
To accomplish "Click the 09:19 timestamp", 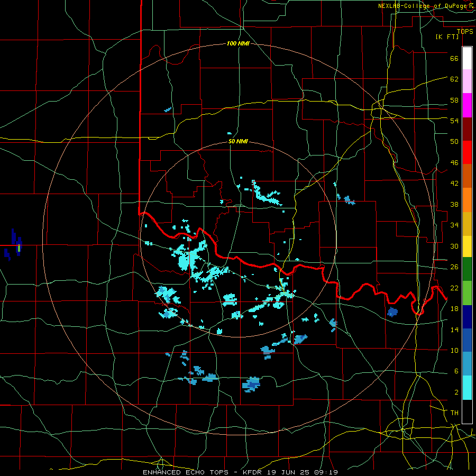I will coord(326,472).
